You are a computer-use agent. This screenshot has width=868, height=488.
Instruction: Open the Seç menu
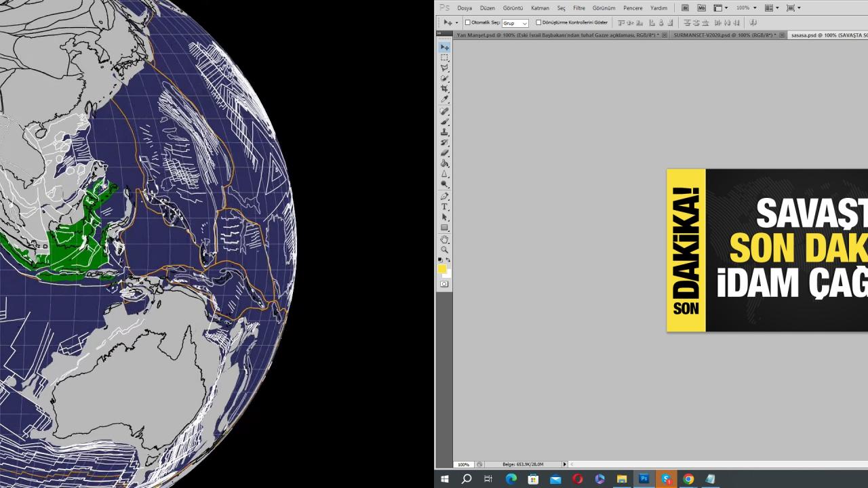561,8
